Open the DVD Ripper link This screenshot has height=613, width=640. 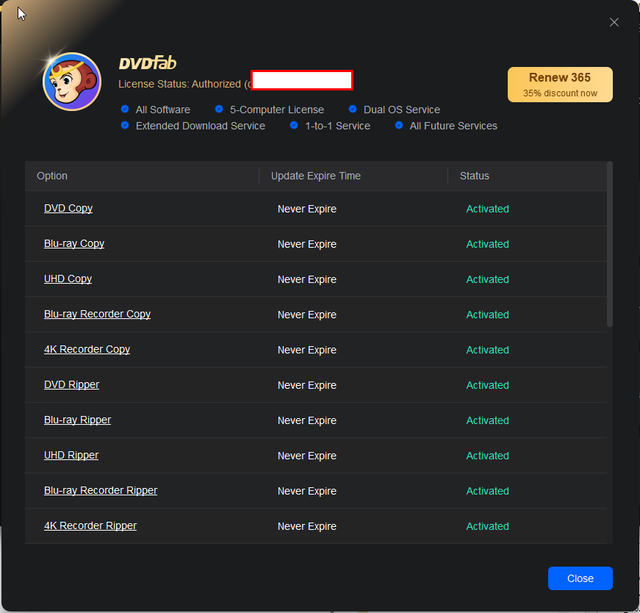tap(71, 384)
